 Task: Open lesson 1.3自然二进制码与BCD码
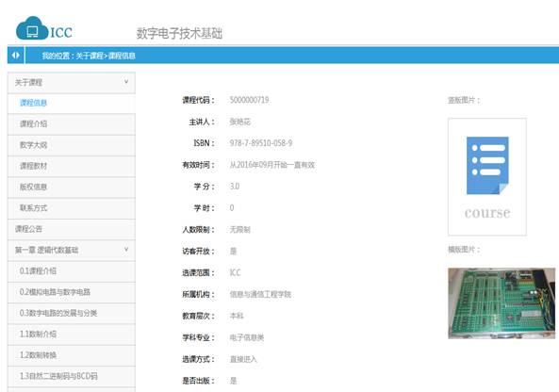[72, 376]
